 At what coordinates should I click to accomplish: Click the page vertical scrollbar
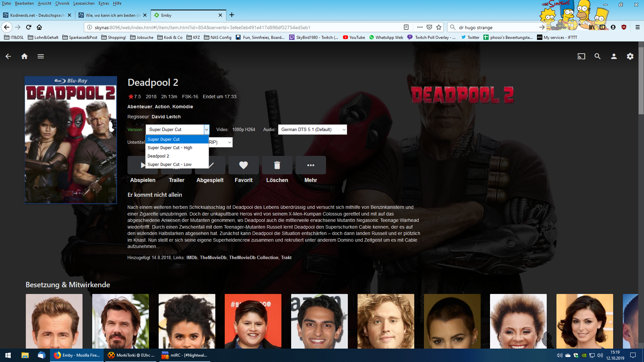pos(641,80)
